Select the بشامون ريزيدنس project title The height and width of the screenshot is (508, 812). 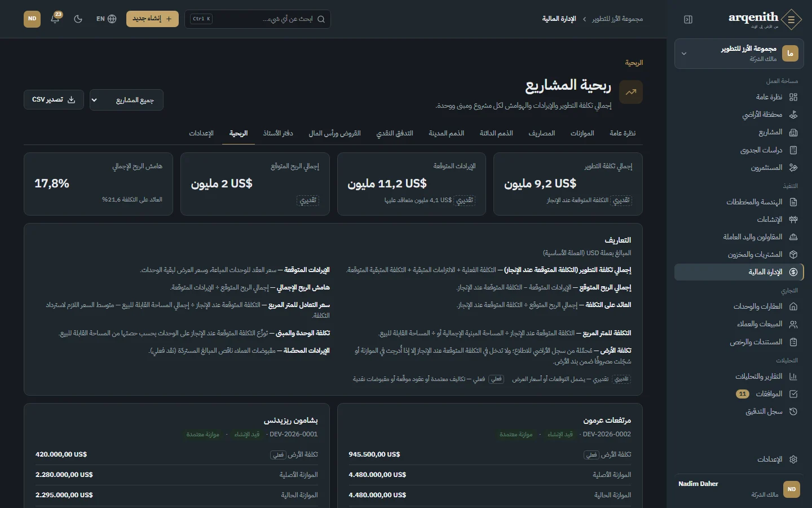pos(291,421)
